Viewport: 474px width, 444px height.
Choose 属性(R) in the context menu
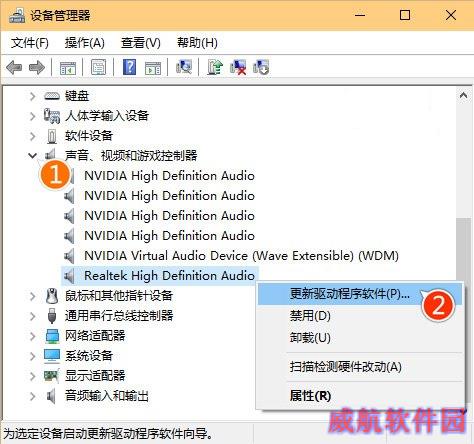(360, 396)
